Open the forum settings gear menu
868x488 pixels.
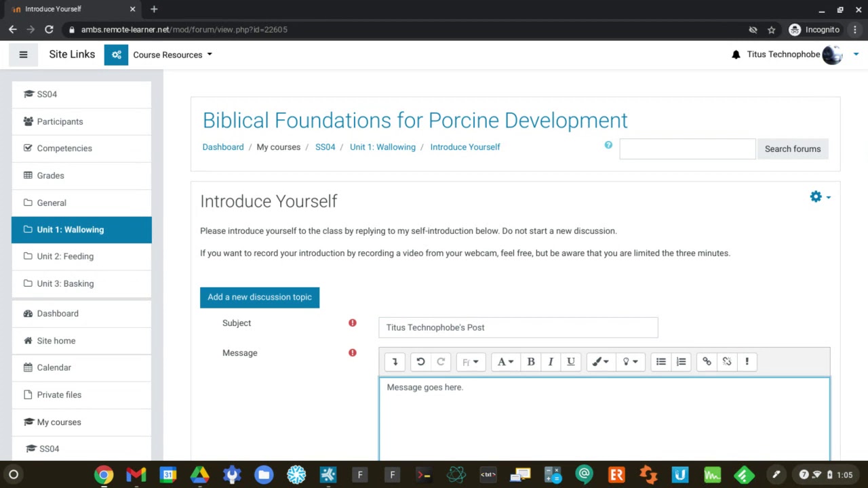coord(819,197)
